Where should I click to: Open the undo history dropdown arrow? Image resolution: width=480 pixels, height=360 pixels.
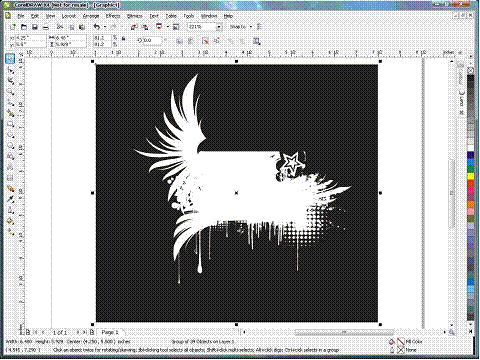pos(105,27)
